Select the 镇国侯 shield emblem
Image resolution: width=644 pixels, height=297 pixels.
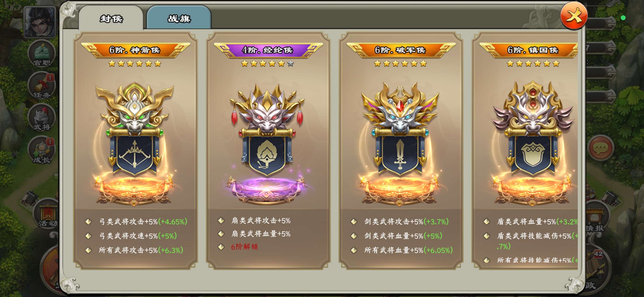coord(532,144)
